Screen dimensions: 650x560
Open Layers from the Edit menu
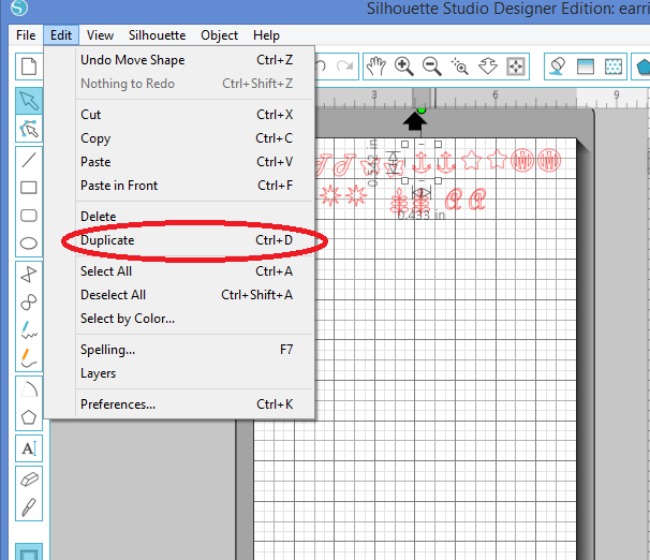tap(187, 373)
